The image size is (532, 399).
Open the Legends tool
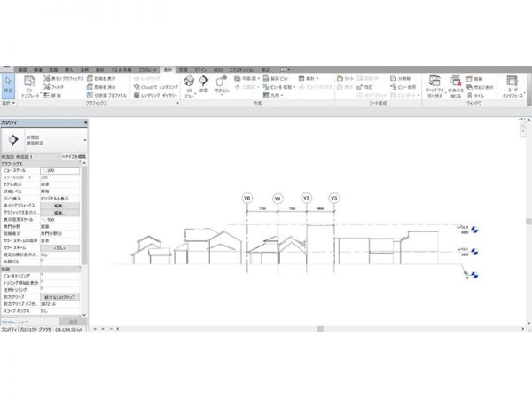[x=271, y=96]
